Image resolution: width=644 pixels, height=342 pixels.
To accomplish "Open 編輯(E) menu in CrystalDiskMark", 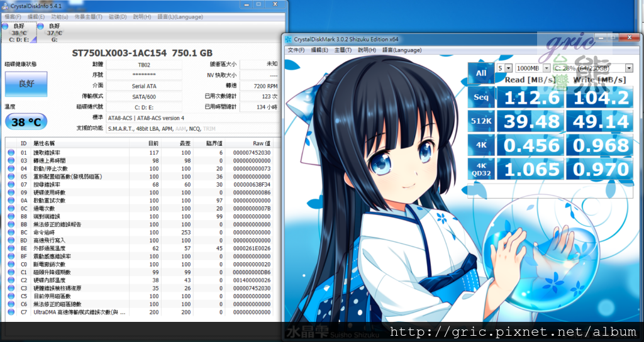I will tap(319, 50).
